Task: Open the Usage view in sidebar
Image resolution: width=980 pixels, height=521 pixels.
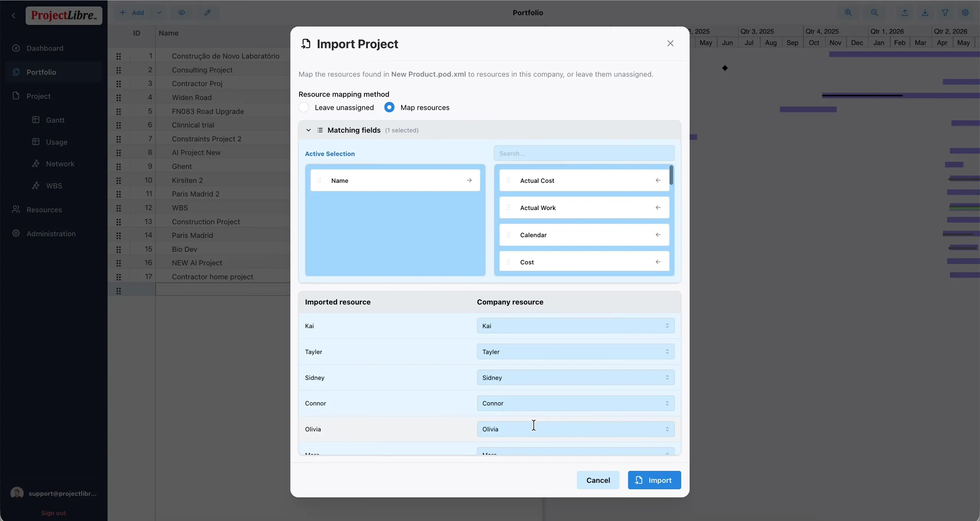Action: tap(57, 142)
